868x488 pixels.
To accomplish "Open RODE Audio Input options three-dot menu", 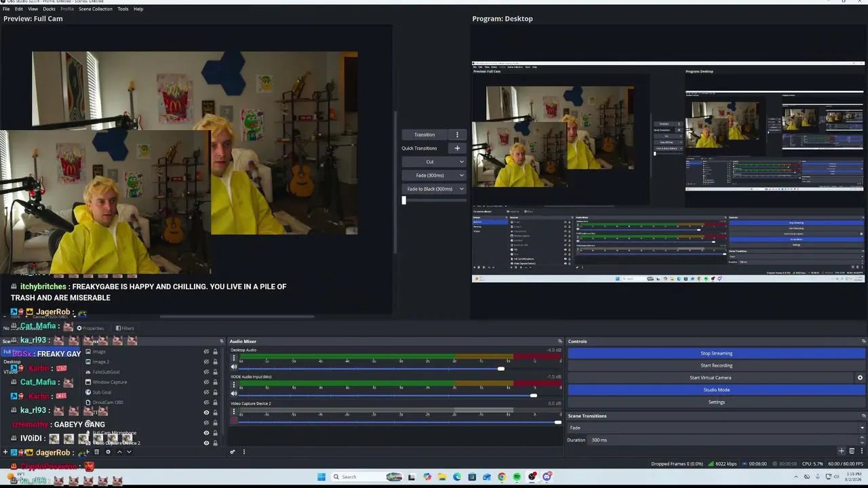I will pos(234,385).
